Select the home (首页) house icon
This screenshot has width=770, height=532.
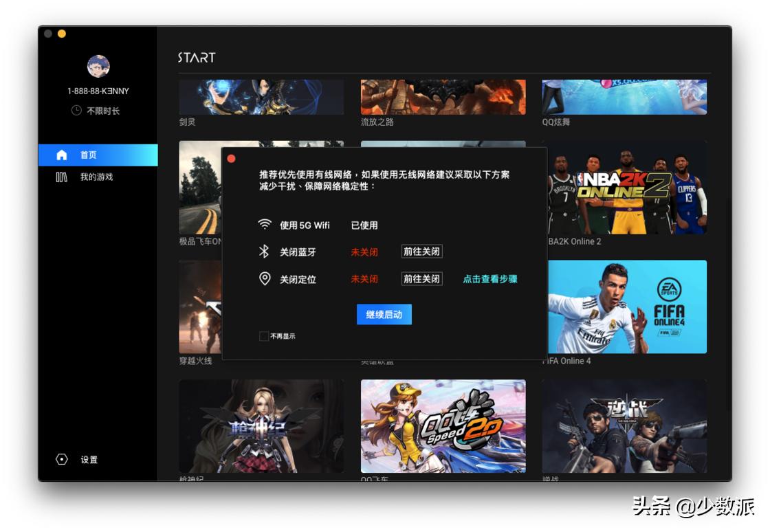click(x=61, y=155)
